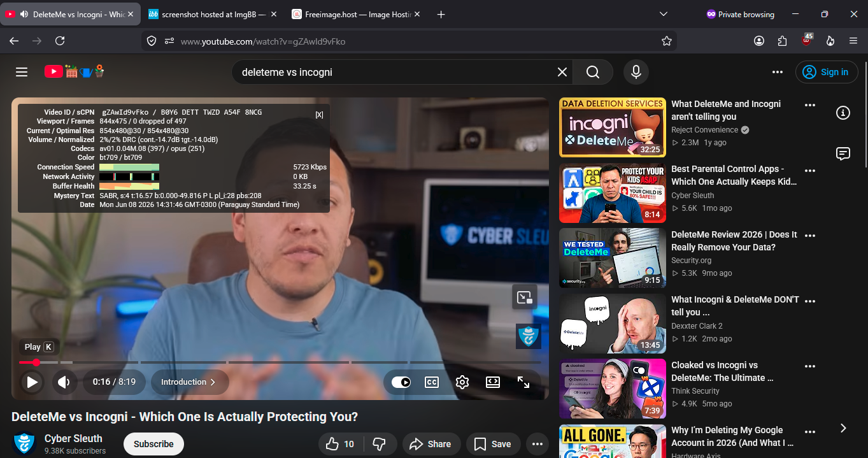Open more actions menu below video
The height and width of the screenshot is (458, 868).
537,444
